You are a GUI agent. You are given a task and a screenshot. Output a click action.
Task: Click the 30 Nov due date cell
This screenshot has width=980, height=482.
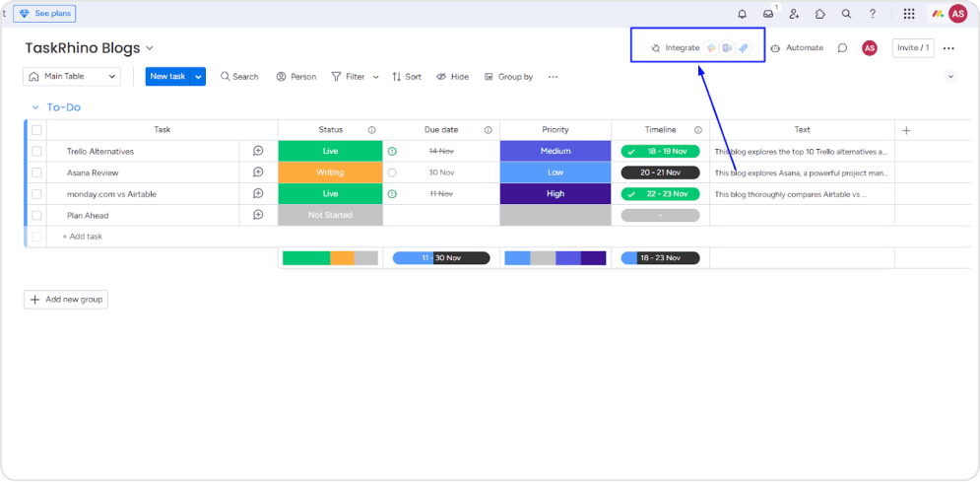pyautogui.click(x=440, y=172)
